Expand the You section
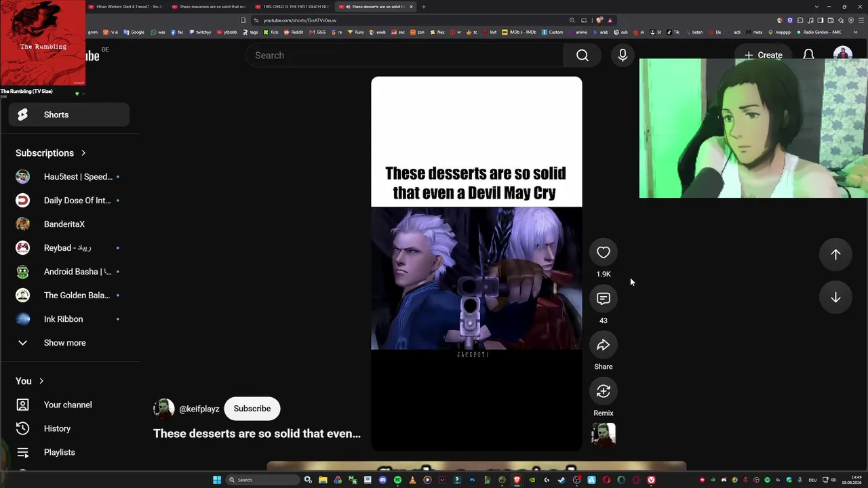Image resolution: width=868 pixels, height=488 pixels. coord(30,381)
